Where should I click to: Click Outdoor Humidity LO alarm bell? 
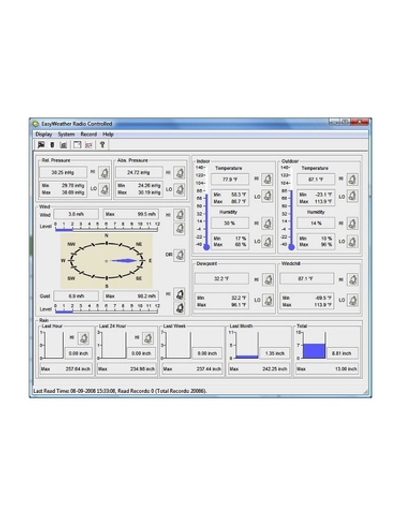pos(352,241)
